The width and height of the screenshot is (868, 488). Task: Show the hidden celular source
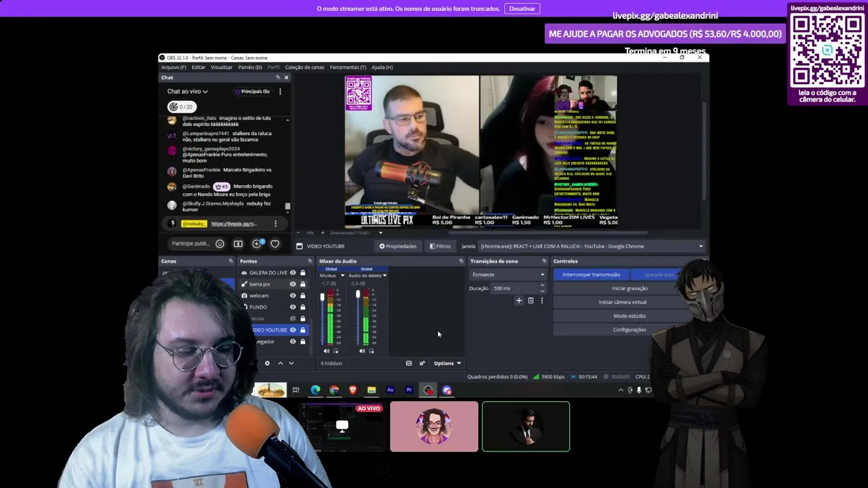(293, 319)
